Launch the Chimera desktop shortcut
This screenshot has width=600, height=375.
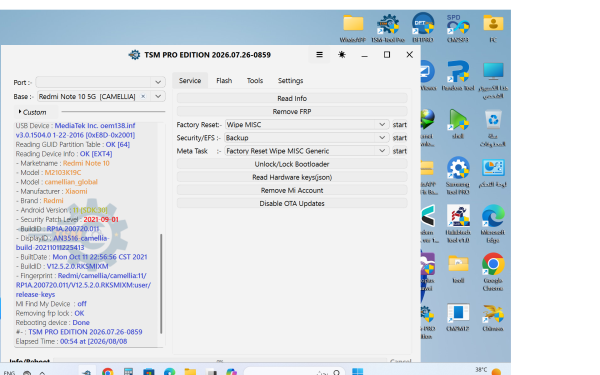tap(493, 317)
